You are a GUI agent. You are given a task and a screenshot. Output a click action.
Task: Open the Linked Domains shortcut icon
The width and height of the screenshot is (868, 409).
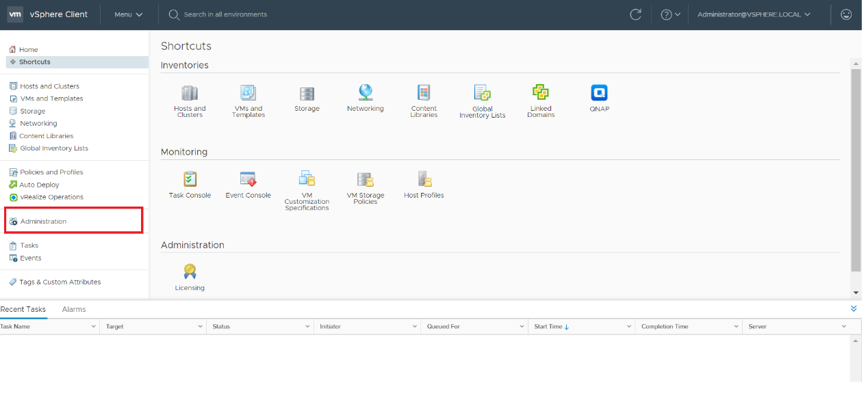[541, 93]
